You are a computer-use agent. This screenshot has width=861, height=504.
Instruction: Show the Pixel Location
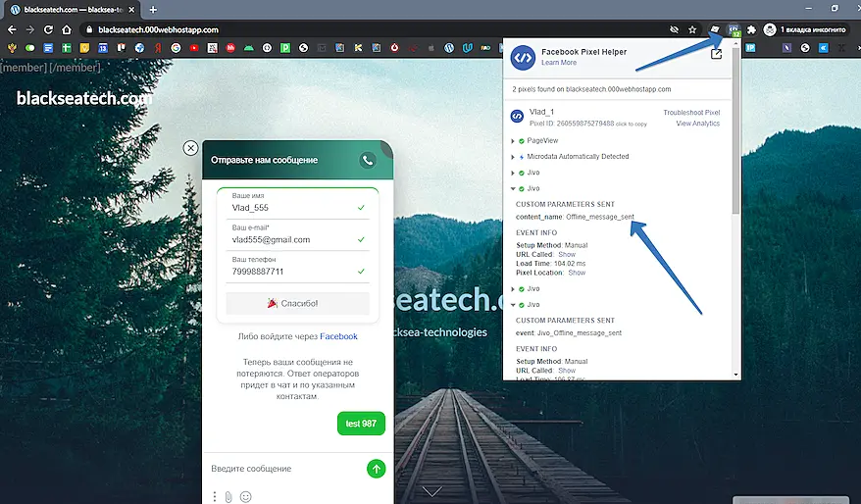(x=577, y=273)
